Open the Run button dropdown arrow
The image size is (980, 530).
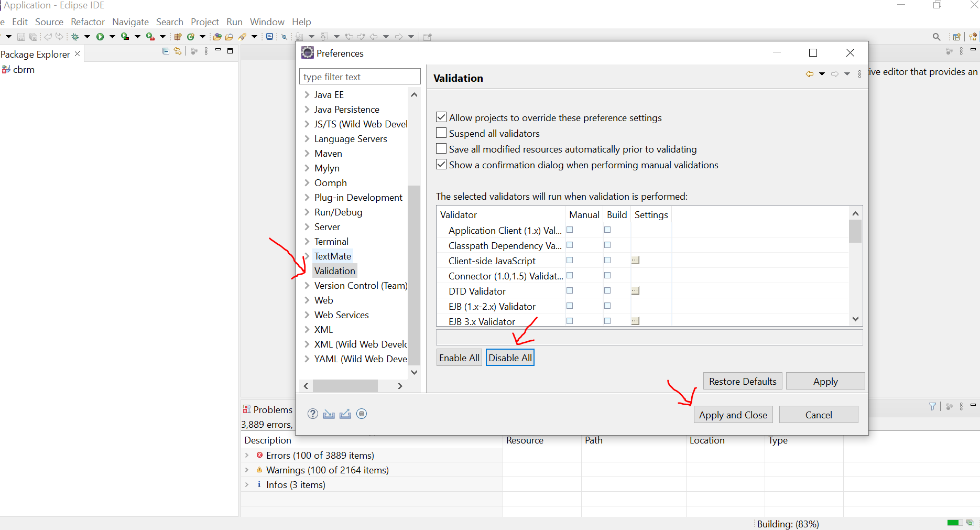(112, 37)
